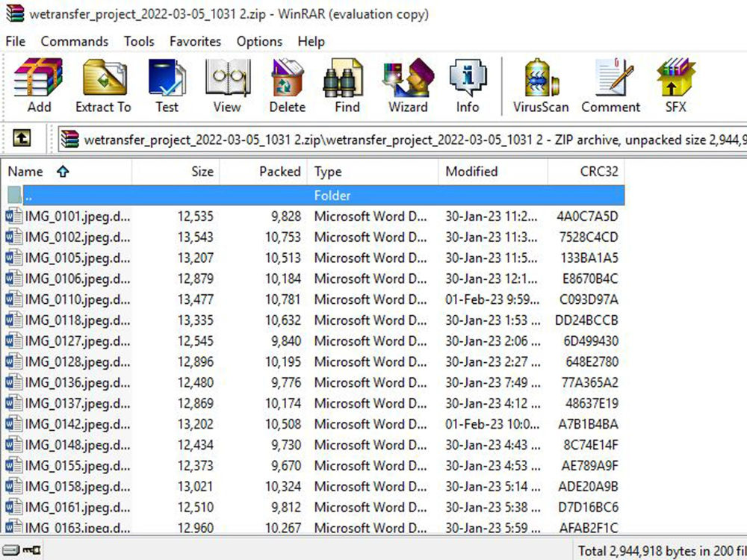
Task: Click CRC32 value 133BA1A5
Action: coord(589,258)
